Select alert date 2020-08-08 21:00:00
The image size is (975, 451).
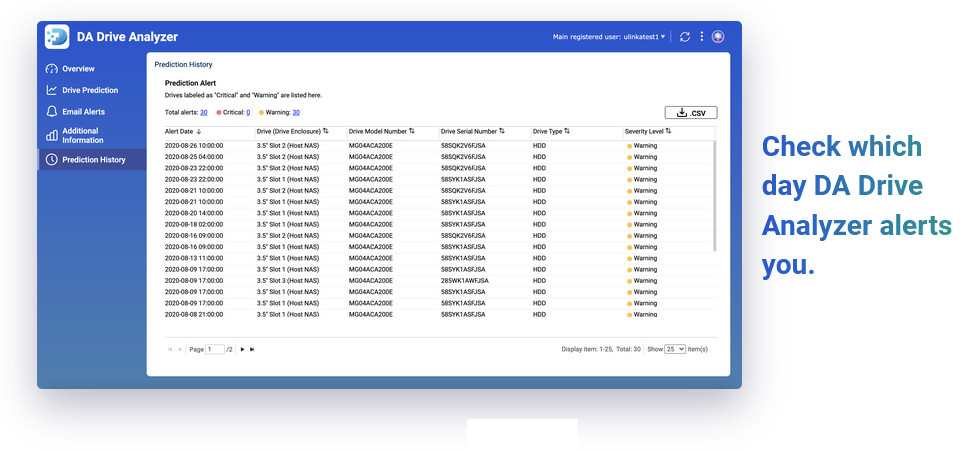pyautogui.click(x=194, y=315)
